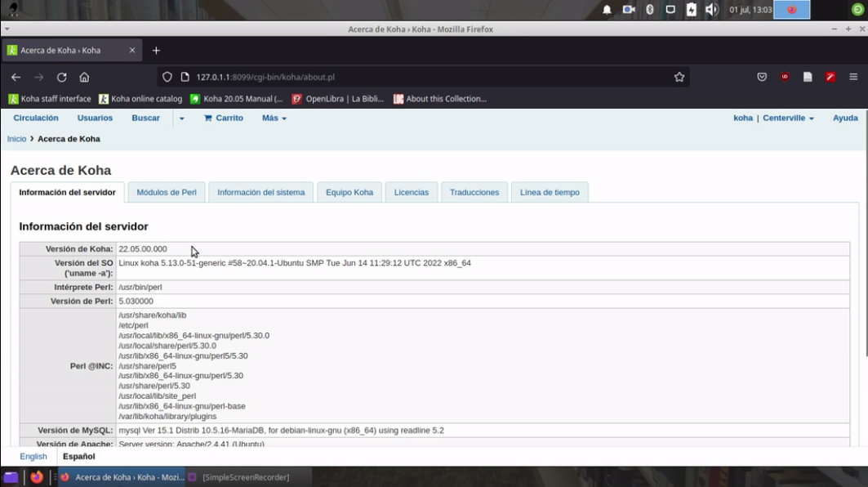Viewport: 868px width, 487px height.
Task: Switch to the Información del sistema tab
Action: pyautogui.click(x=260, y=192)
